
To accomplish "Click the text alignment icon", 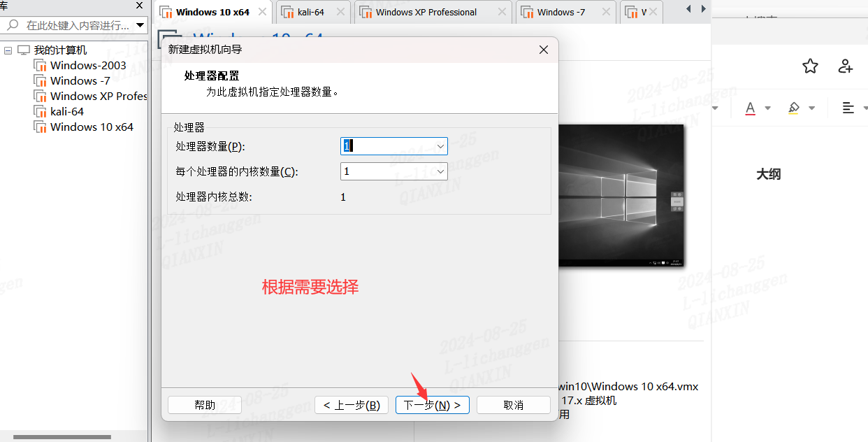I will [x=848, y=108].
